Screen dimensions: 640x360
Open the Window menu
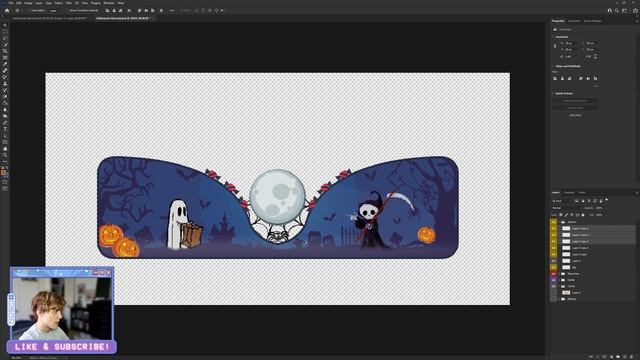pos(109,3)
